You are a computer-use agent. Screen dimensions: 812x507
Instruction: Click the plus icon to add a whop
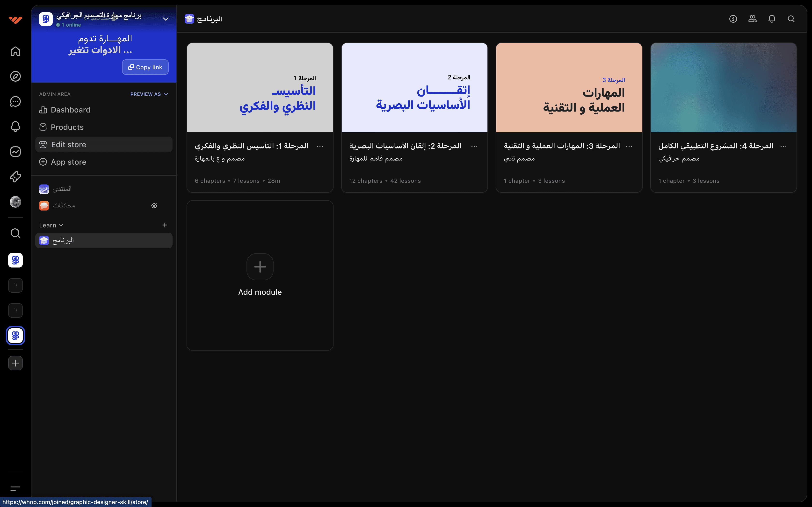[15, 363]
